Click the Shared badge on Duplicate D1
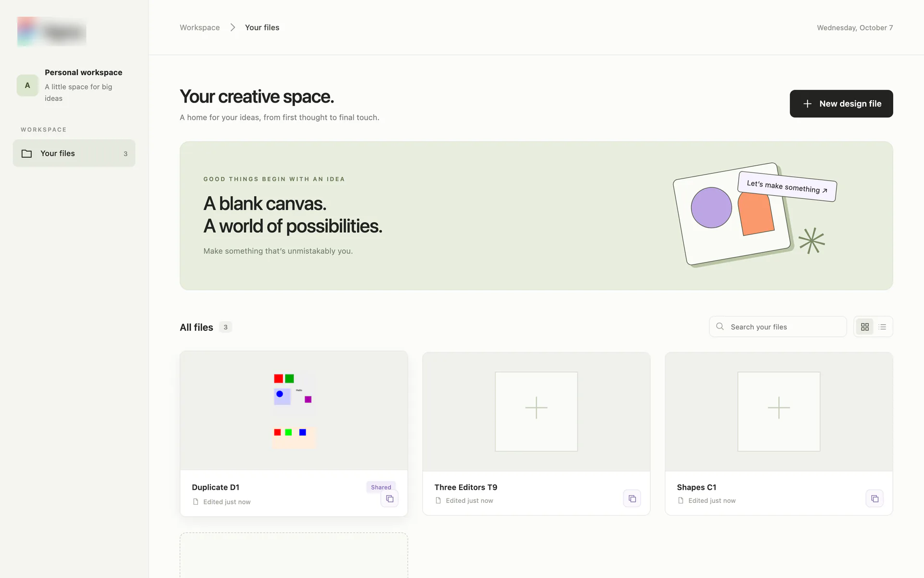This screenshot has width=924, height=578. tap(381, 487)
